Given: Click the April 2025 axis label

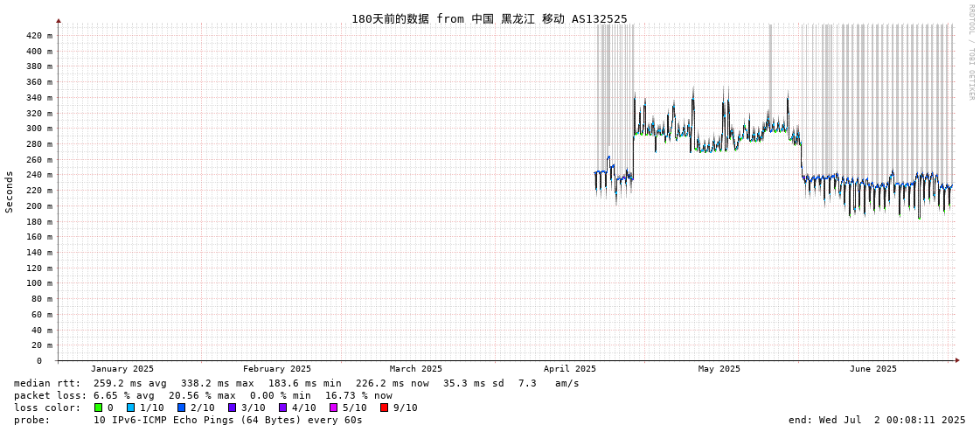Looking at the screenshot, I should [569, 369].
